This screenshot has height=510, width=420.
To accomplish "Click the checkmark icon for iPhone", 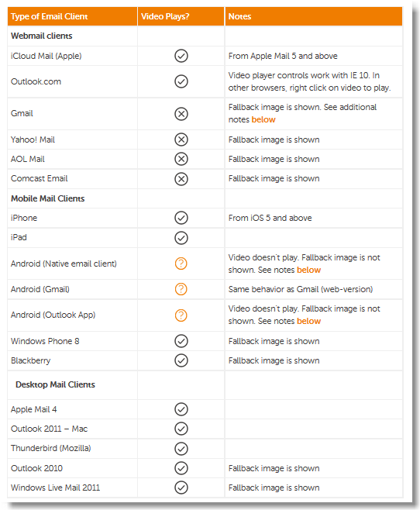I will coord(181,218).
